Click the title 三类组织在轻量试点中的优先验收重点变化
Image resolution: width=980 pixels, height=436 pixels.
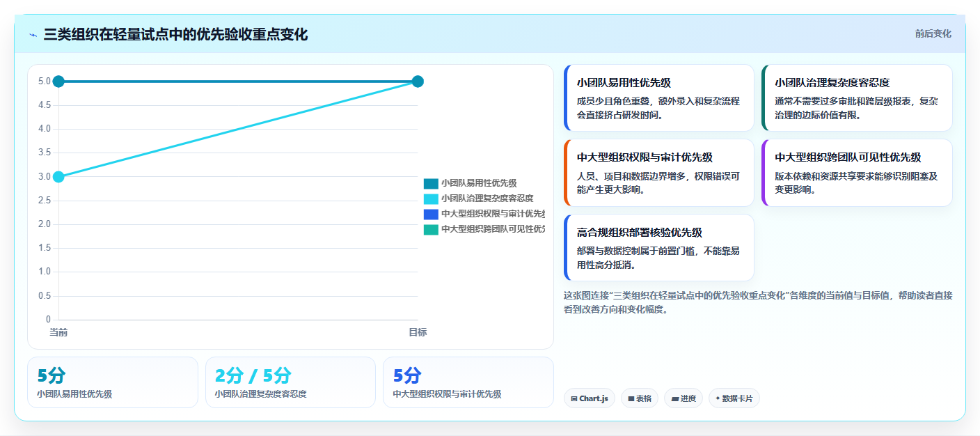175,34
